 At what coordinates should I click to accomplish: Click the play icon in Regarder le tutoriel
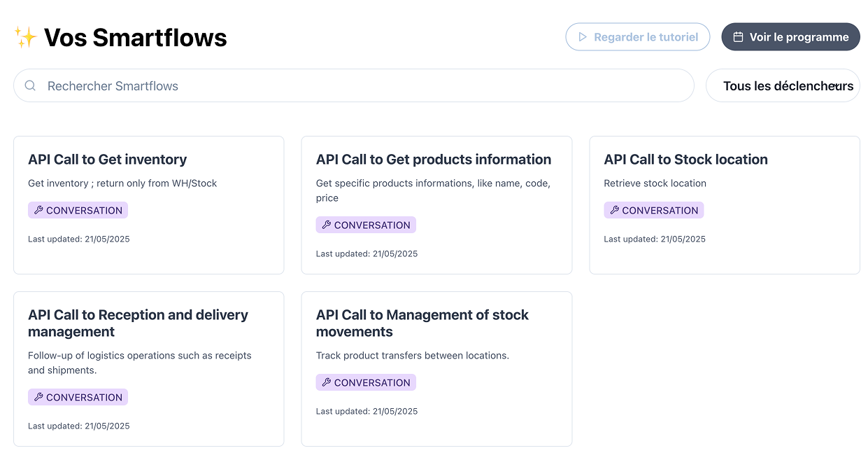click(581, 36)
